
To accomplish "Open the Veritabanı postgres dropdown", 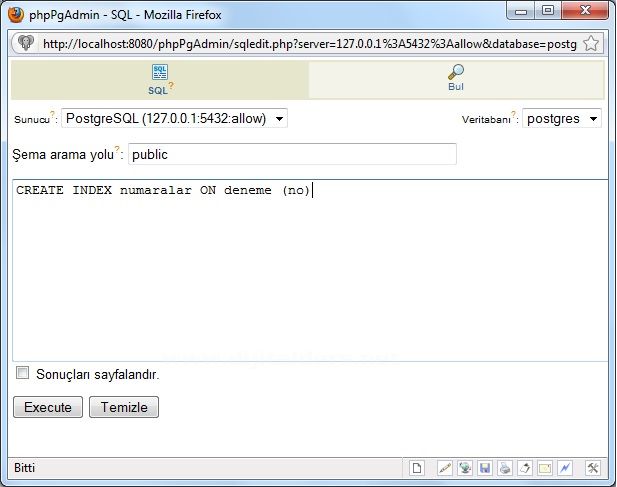I will tap(562, 118).
